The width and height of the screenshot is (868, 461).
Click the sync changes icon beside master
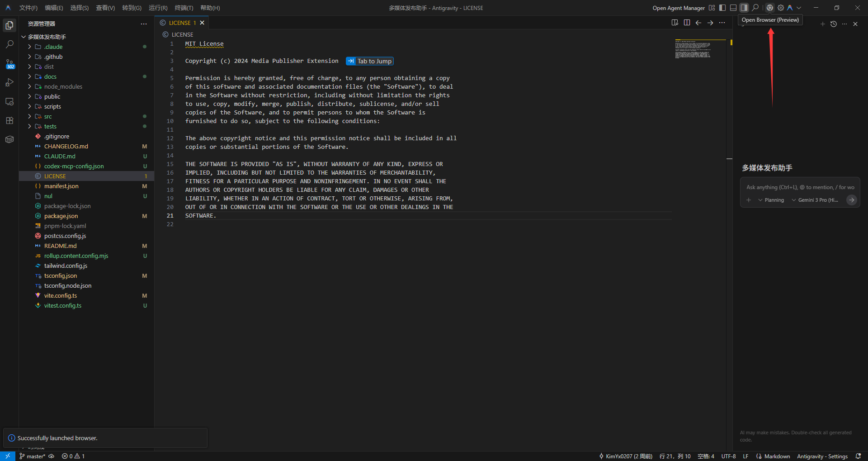pos(52,456)
